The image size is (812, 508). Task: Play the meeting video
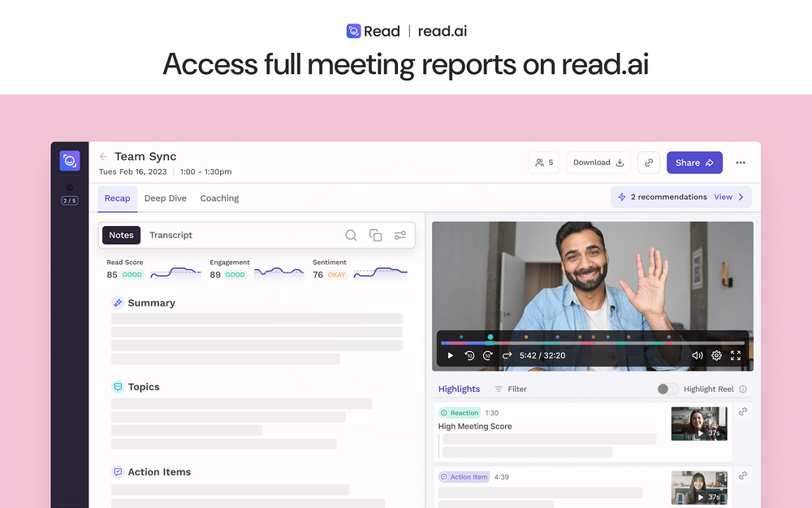[450, 356]
